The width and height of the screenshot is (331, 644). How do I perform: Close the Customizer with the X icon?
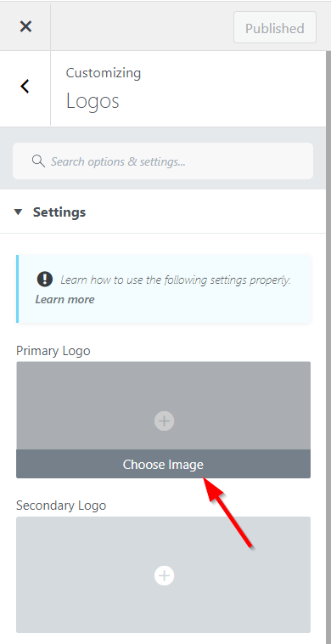[x=25, y=26]
